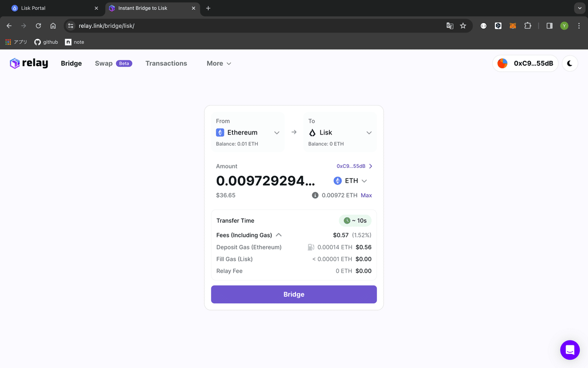
Task: Expand the More menu
Action: (x=219, y=63)
